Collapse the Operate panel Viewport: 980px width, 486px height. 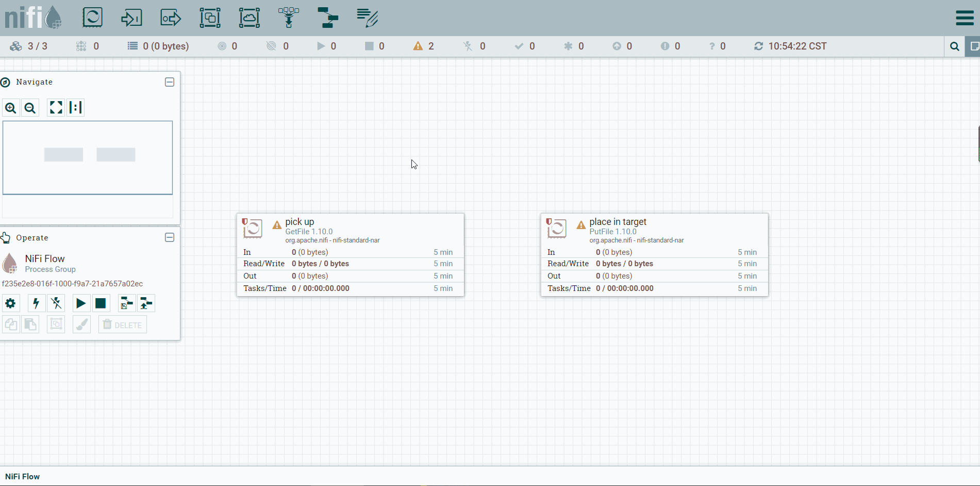(x=170, y=237)
